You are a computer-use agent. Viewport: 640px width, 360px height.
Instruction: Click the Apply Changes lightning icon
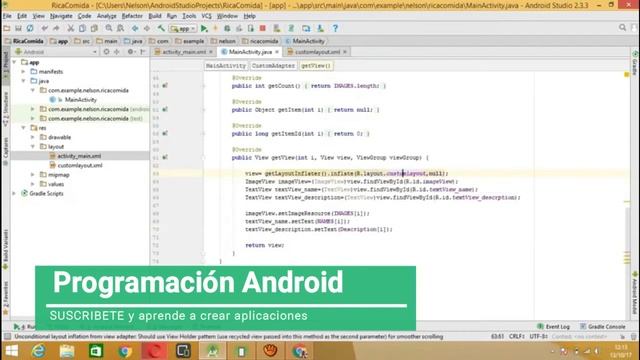[x=216, y=28]
